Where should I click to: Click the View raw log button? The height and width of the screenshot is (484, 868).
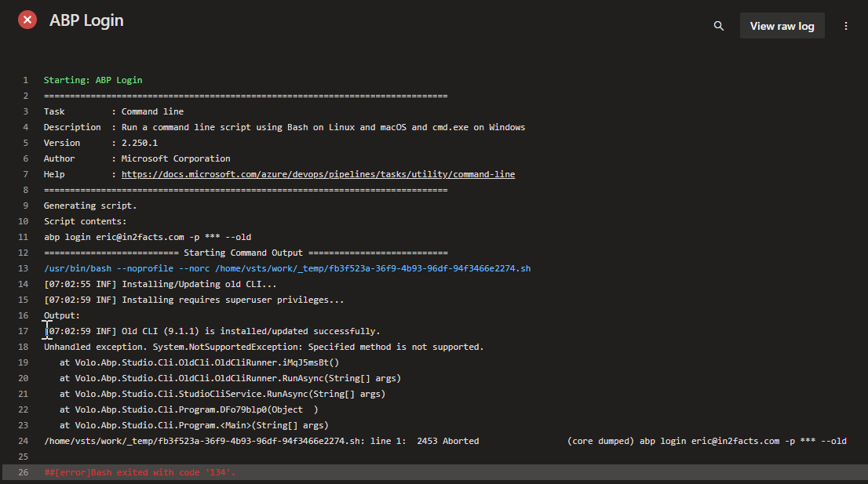tap(782, 26)
